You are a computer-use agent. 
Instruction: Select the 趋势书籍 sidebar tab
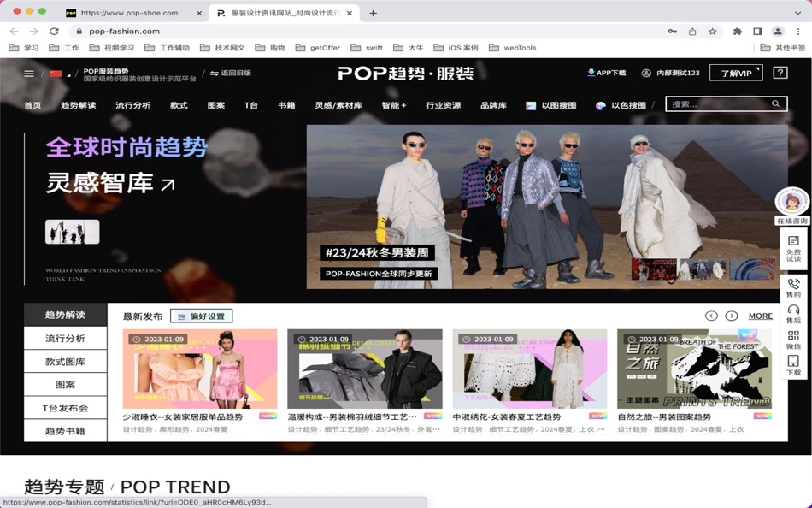tap(65, 431)
